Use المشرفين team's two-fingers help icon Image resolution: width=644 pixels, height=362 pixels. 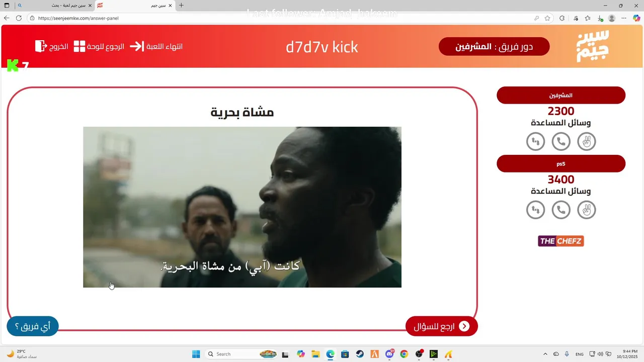pyautogui.click(x=586, y=142)
